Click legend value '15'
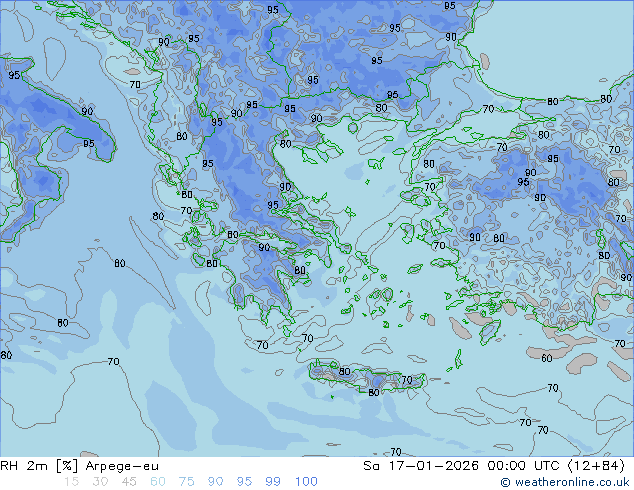This screenshot has width=634, height=490. (71, 482)
